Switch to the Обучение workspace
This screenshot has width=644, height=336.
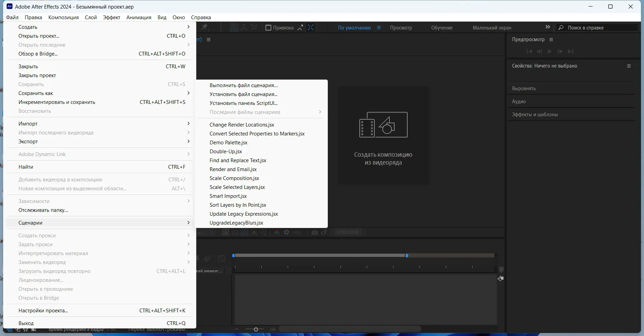pyautogui.click(x=442, y=28)
